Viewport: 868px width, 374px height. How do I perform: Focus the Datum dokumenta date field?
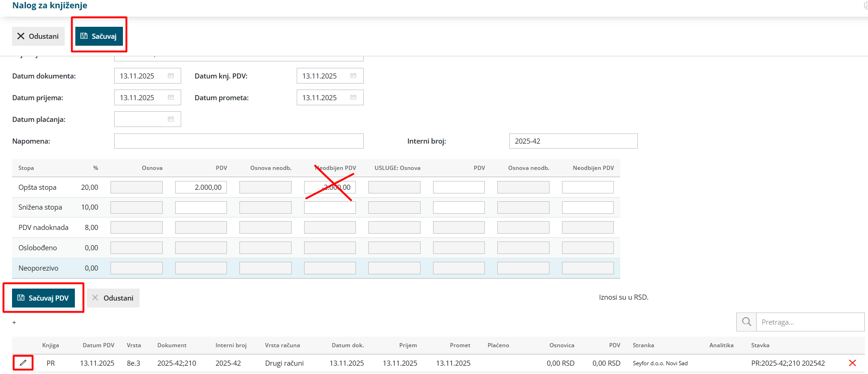[x=147, y=76]
